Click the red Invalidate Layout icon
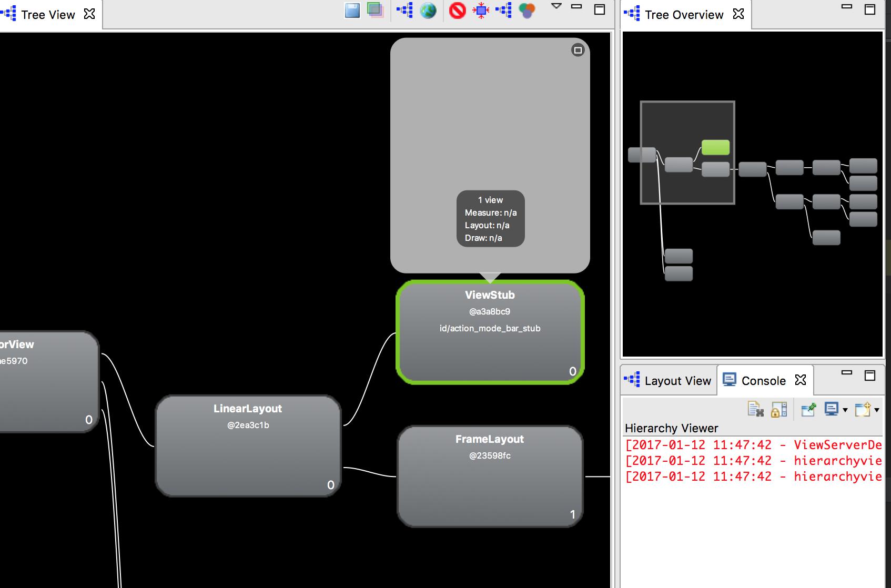891x588 pixels. [x=457, y=10]
